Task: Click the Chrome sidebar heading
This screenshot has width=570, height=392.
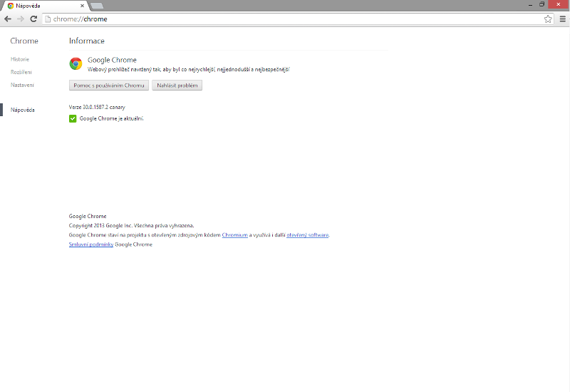Action: coord(24,41)
